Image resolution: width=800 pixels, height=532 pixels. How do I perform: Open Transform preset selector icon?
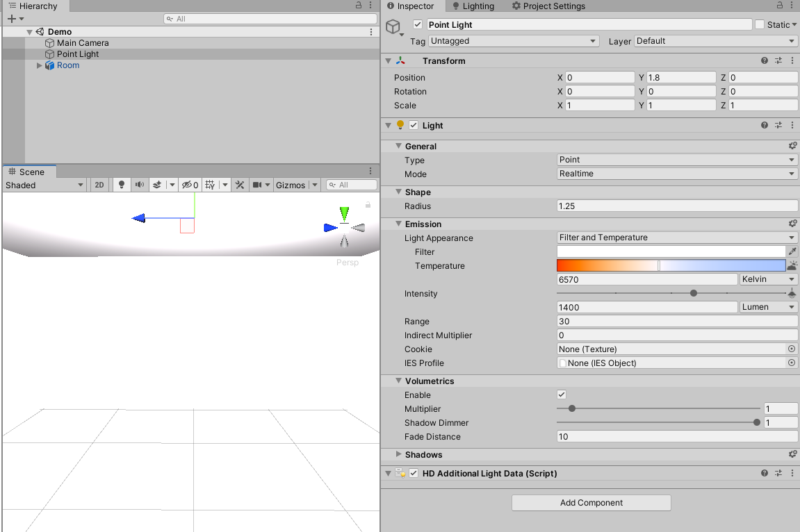click(778, 60)
